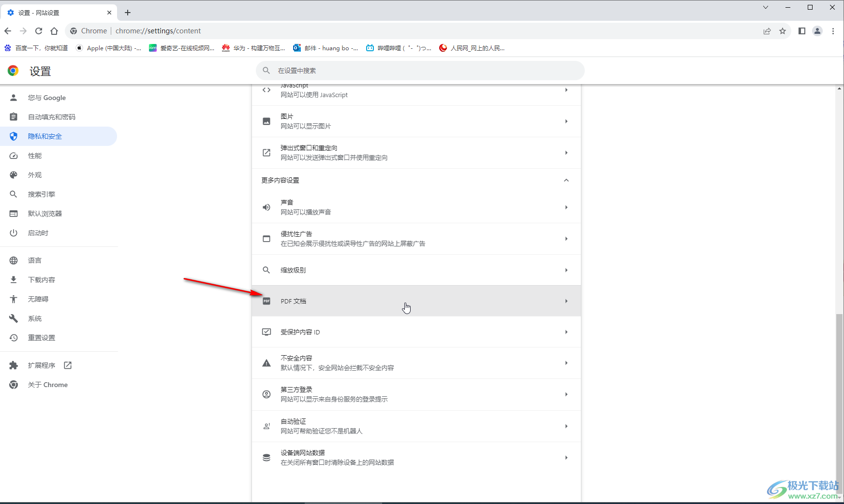Close the 设置 - 网站设置 tab
The width and height of the screenshot is (844, 504).
point(109,13)
